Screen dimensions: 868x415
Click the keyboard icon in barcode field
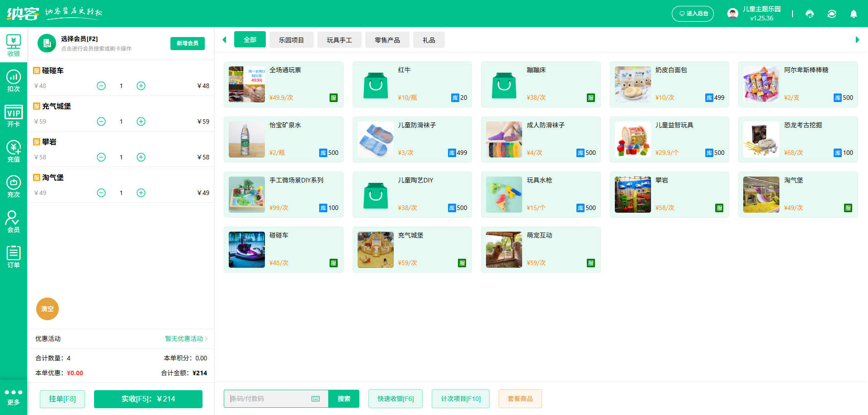(315, 399)
